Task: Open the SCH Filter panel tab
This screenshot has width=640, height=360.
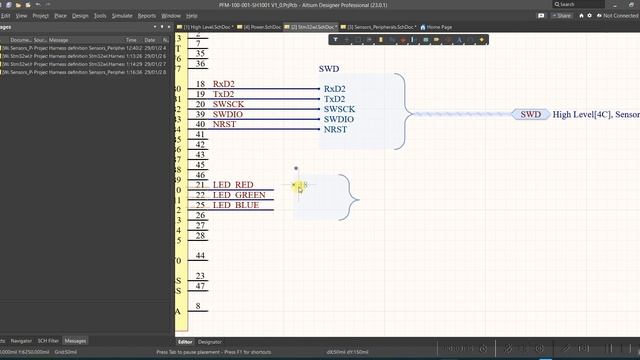Action: [x=48, y=341]
